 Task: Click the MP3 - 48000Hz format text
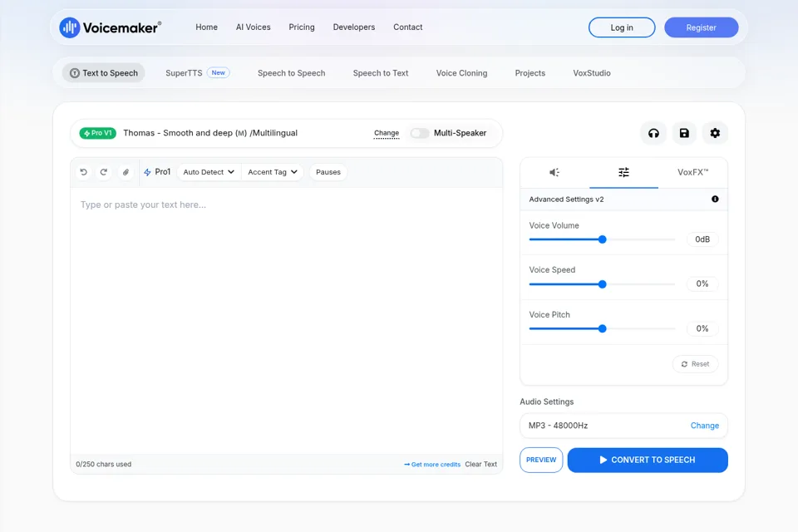click(x=558, y=426)
